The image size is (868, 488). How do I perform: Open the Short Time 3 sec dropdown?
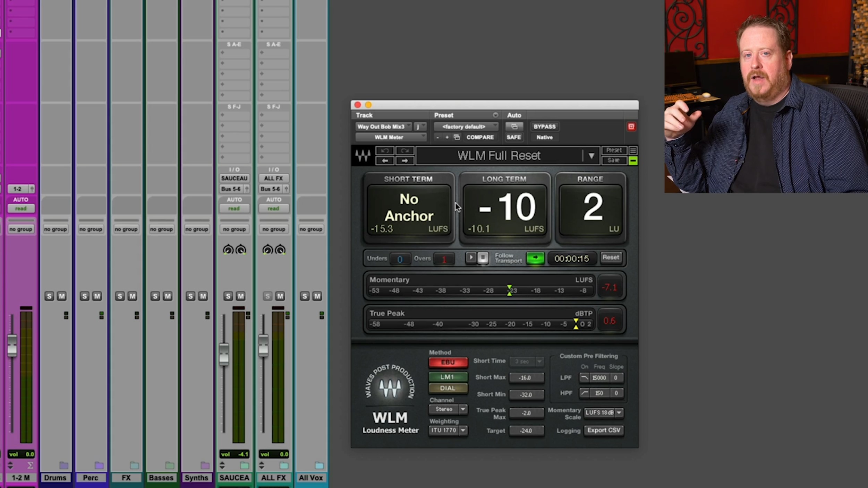pyautogui.click(x=527, y=361)
